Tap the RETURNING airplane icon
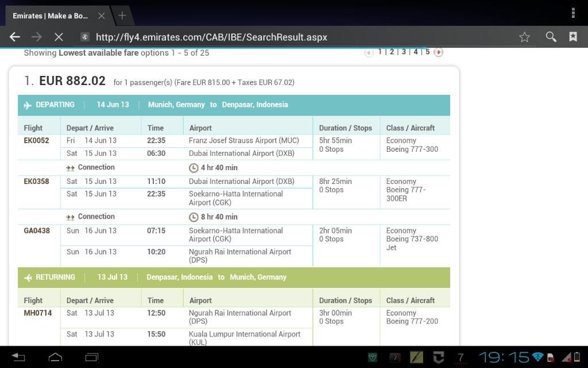The width and height of the screenshot is (588, 368). pos(28,278)
